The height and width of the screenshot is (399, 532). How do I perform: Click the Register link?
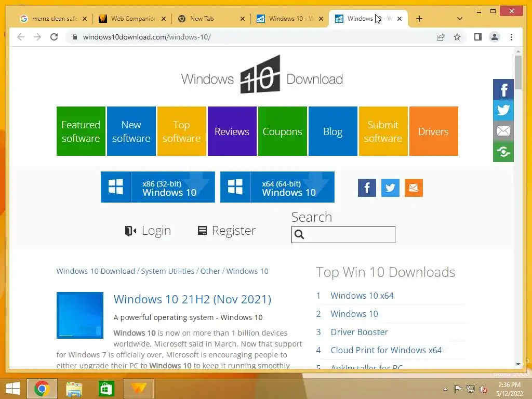click(x=227, y=231)
